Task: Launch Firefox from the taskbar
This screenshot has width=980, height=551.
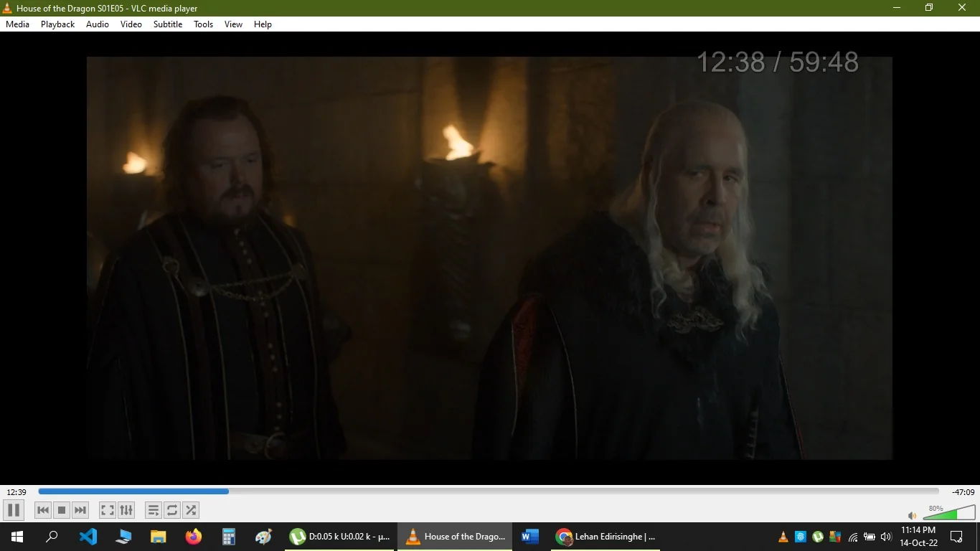Action: pyautogui.click(x=194, y=537)
